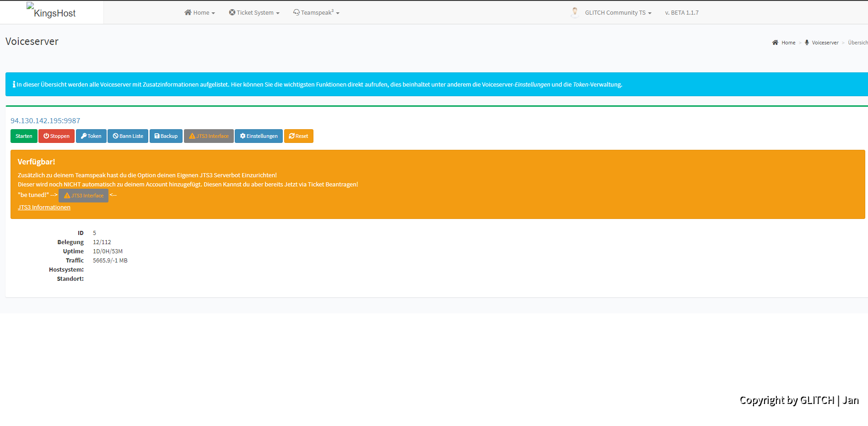Open the JTS3 Informationen link
This screenshot has width=868, height=426.
coord(44,208)
